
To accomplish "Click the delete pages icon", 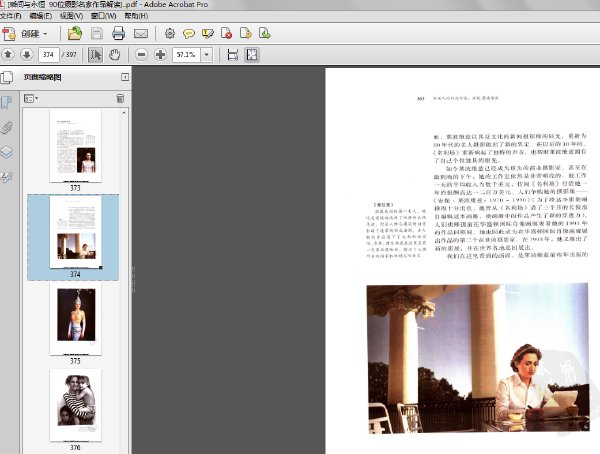I will click(226, 34).
